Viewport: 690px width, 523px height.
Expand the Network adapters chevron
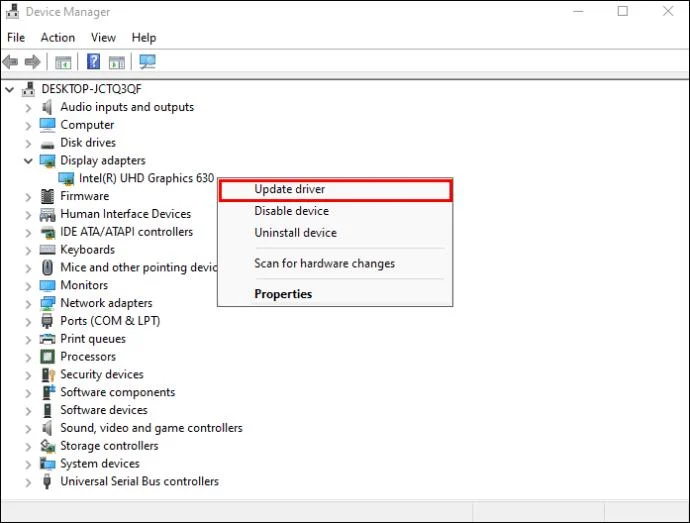click(28, 304)
